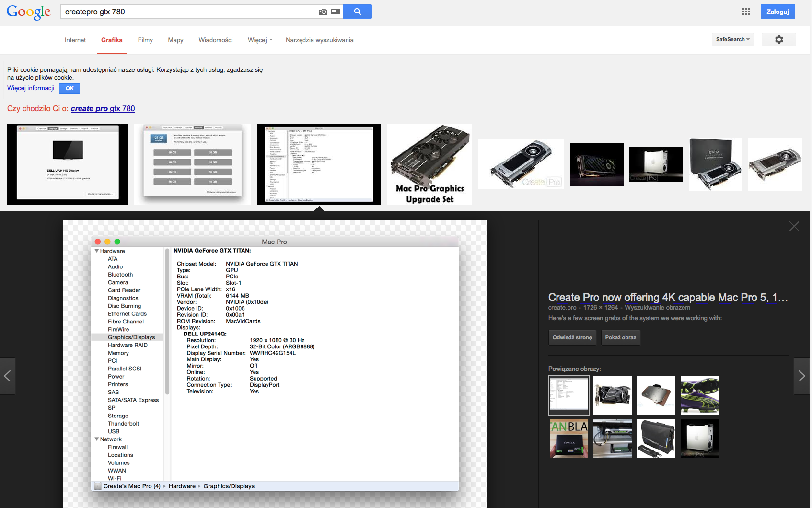Image resolution: width=812 pixels, height=508 pixels.
Task: Click Wyszukiwanie obrazem link
Action: point(657,308)
